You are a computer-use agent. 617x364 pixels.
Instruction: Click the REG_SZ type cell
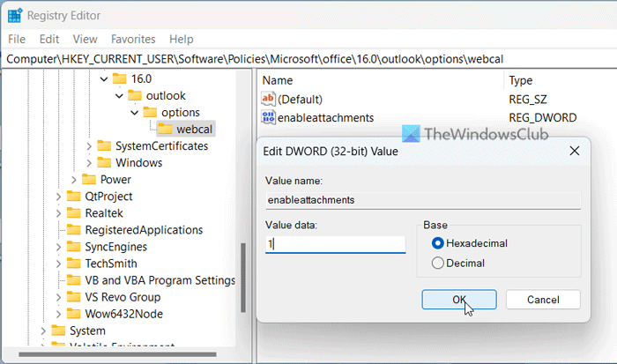[528, 100]
